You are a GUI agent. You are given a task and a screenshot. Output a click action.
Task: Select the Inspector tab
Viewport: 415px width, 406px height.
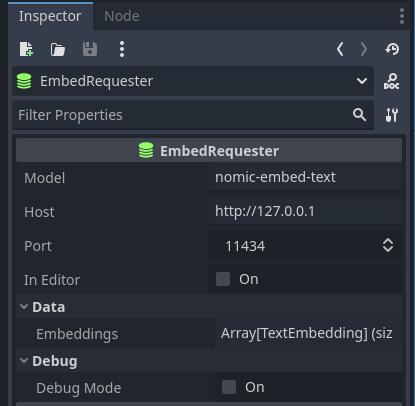pyautogui.click(x=50, y=16)
